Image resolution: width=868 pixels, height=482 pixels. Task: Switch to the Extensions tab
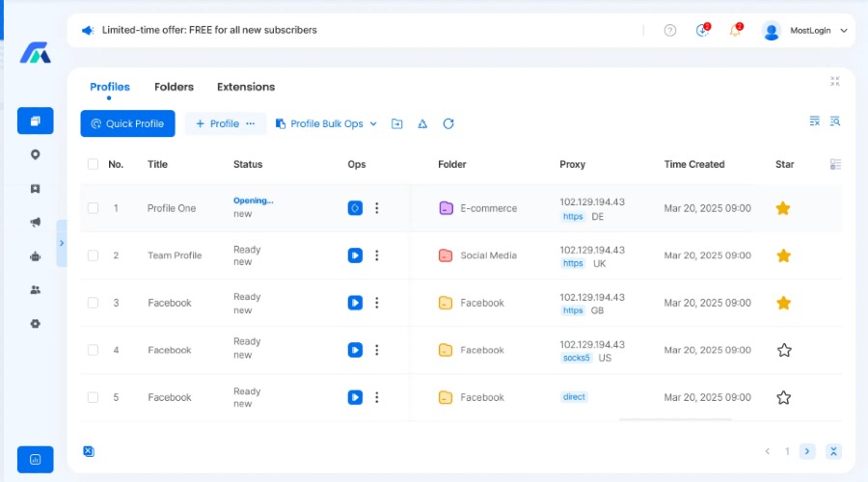point(246,87)
